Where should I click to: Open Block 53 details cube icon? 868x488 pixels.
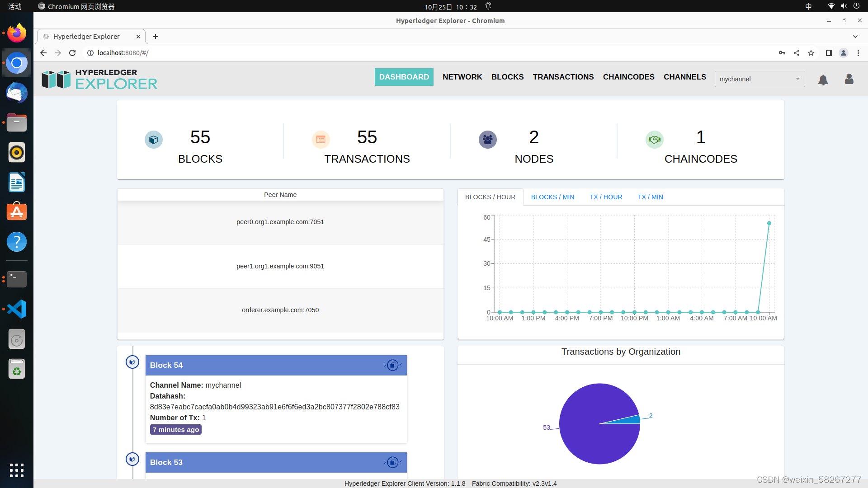pos(393,462)
